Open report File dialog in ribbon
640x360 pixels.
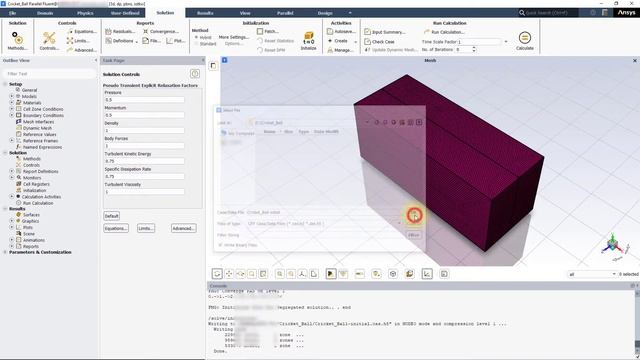151,41
